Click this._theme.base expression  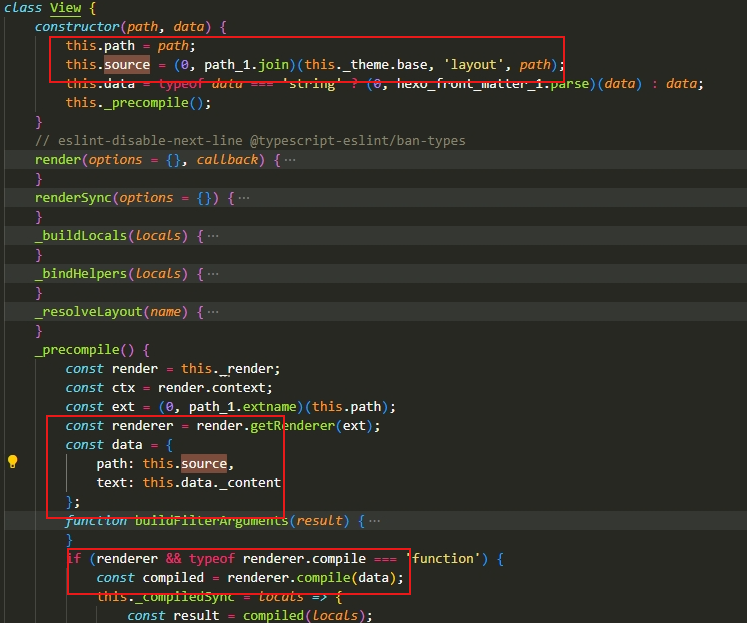pos(366,65)
